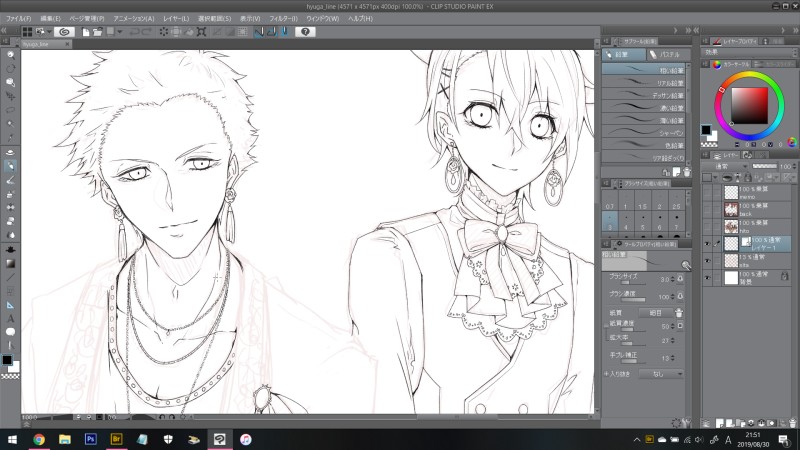Open フィルター(I) menu
The height and width of the screenshot is (450, 800).
point(284,18)
